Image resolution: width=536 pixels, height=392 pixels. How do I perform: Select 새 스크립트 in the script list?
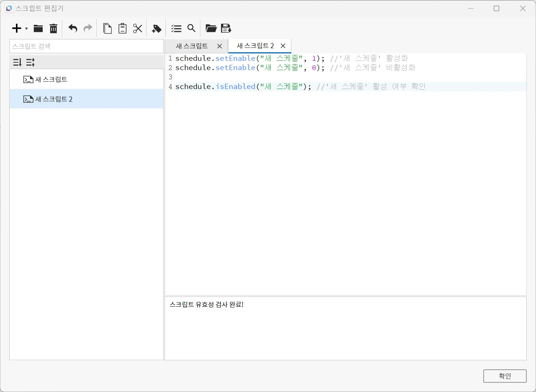(x=51, y=79)
